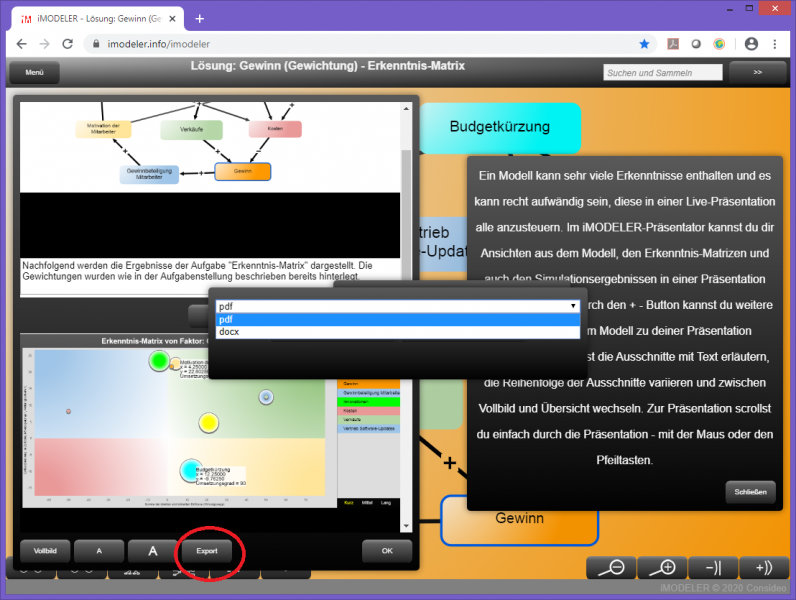The height and width of the screenshot is (600, 796).
Task: Click the Vertrieb Software-Updates legend entry
Action: point(369,428)
